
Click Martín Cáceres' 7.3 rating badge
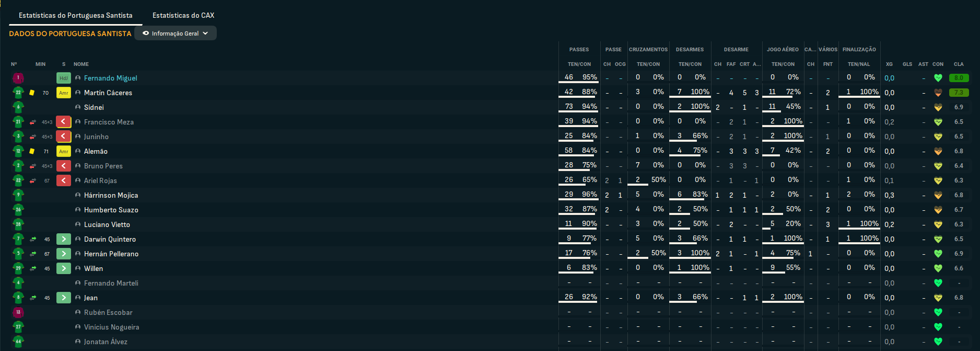click(959, 93)
